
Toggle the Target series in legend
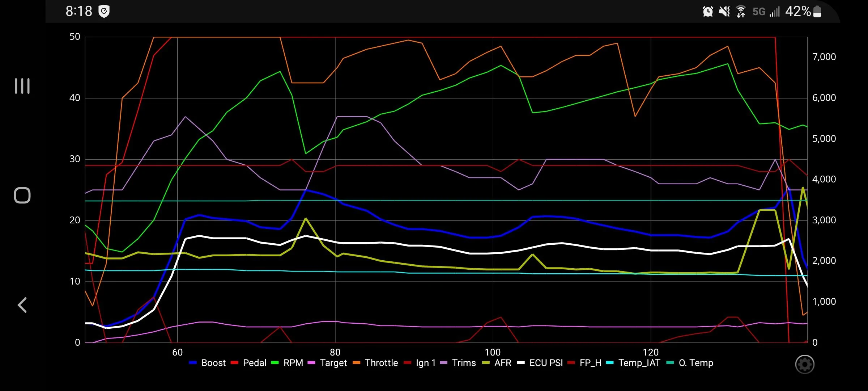coord(327,363)
